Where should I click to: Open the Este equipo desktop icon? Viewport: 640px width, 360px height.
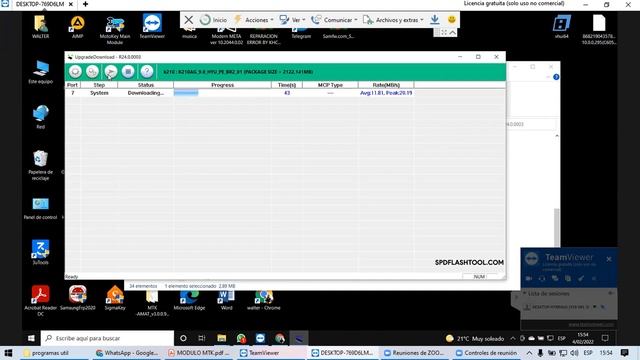(40, 72)
